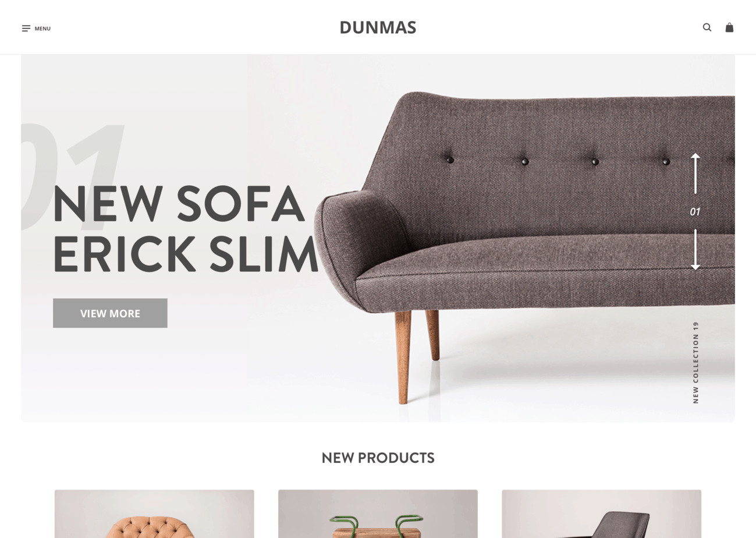Open the search magnifier icon

[x=707, y=27]
